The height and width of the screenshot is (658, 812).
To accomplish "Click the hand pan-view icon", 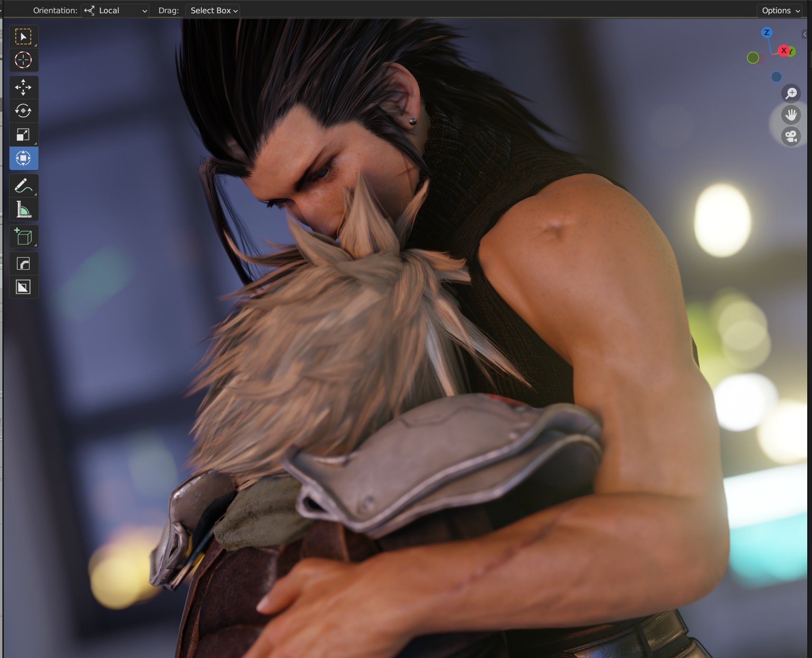I will [791, 114].
